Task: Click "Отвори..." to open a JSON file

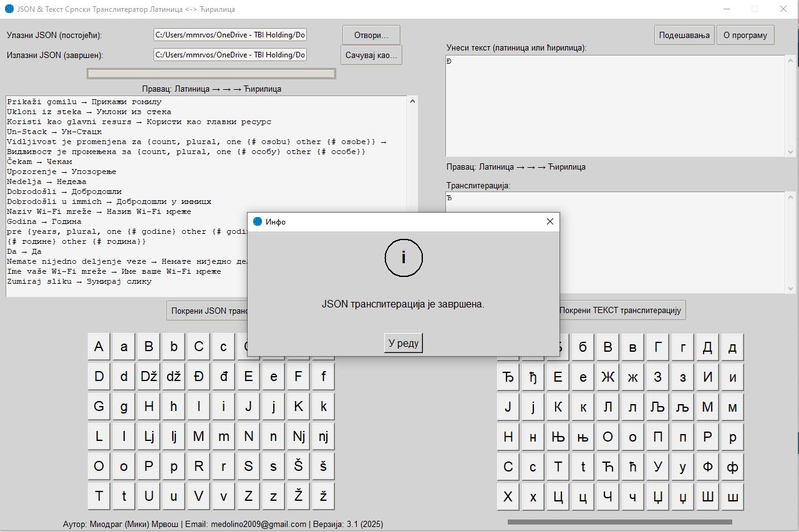Action: [x=370, y=34]
